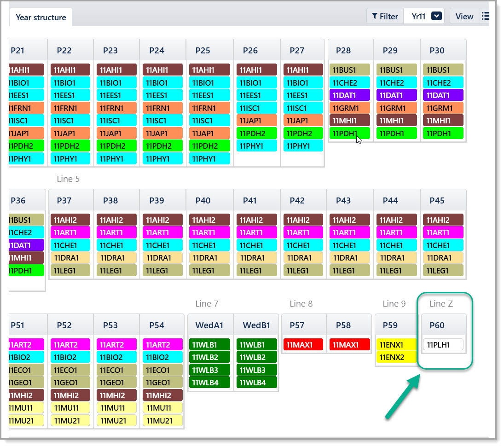Click the Filter button
Viewport: 504px width, 447px height.
click(x=385, y=17)
